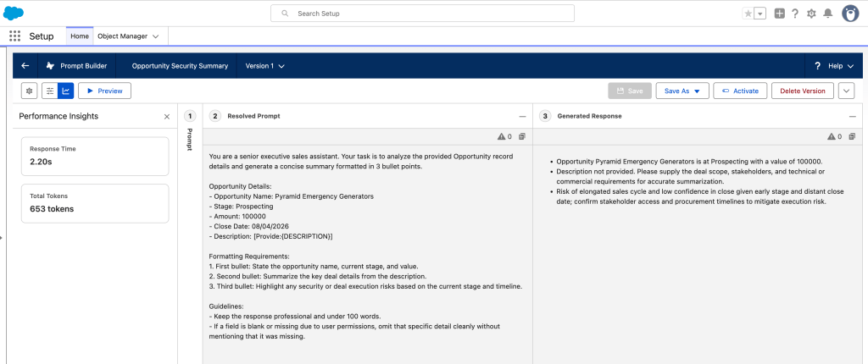
Task: Open the notifications bell
Action: pyautogui.click(x=827, y=14)
